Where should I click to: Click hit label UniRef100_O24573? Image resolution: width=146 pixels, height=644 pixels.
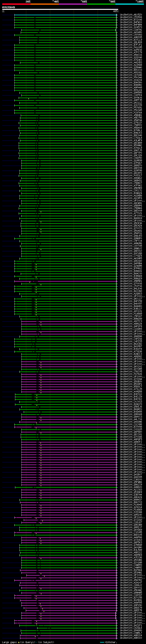click(x=131, y=27)
